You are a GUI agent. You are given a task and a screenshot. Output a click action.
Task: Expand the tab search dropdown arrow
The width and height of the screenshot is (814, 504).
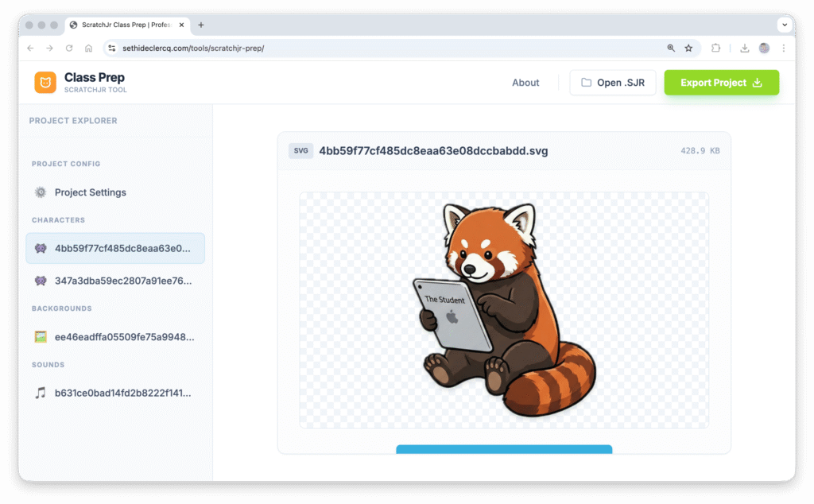[784, 25]
